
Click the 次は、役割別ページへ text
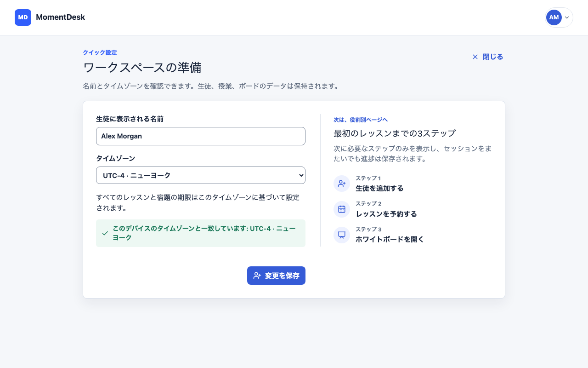pos(361,120)
